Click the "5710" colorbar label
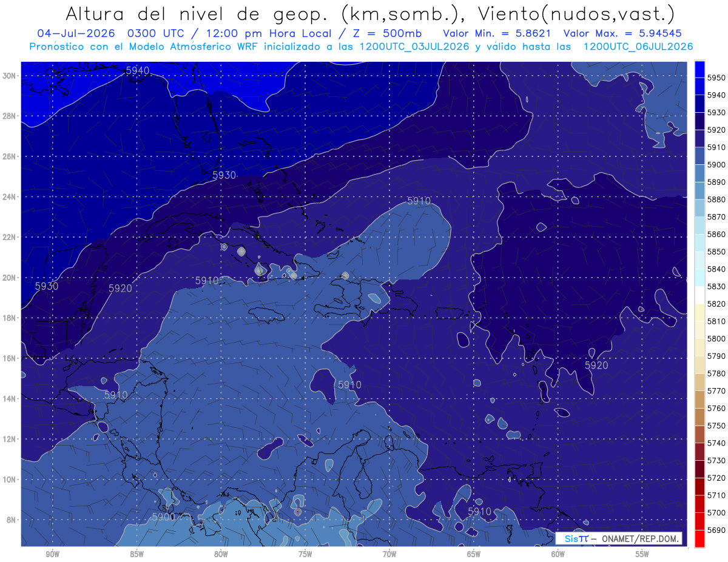Image resolution: width=728 pixels, height=562 pixels. click(716, 495)
